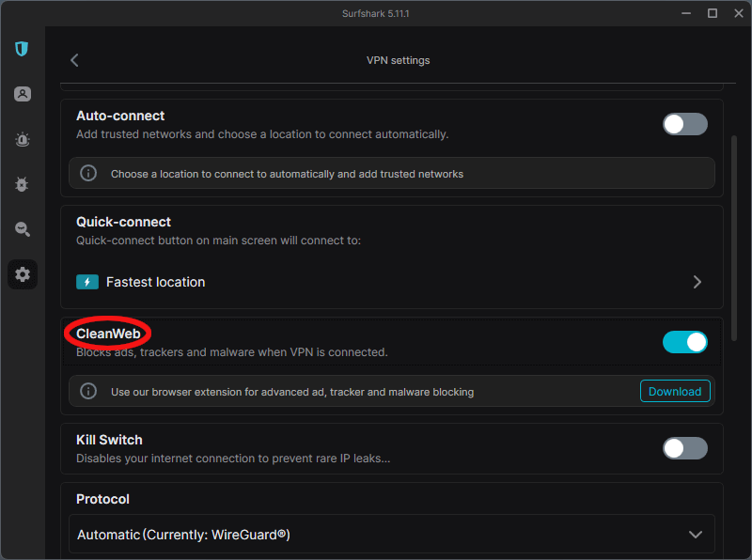Viewport: 752px width, 560px height.
Task: Click the "VPN settings" page title
Action: tap(398, 60)
